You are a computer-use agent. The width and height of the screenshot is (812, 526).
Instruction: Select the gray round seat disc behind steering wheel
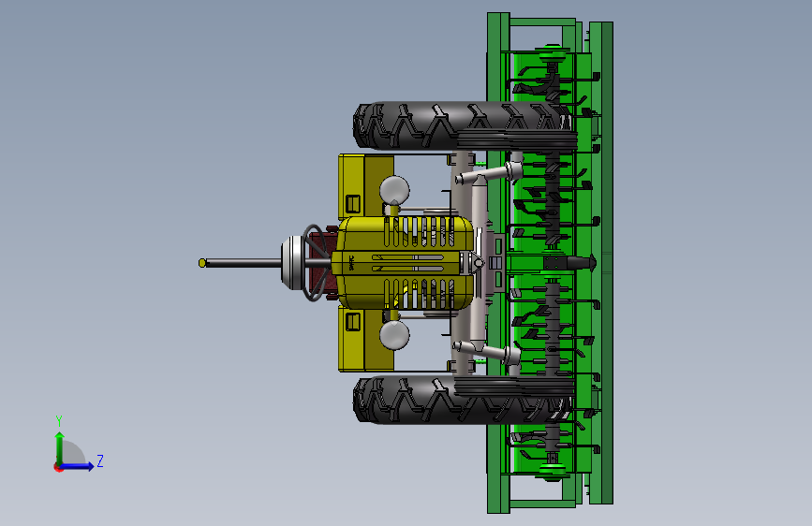293,262
